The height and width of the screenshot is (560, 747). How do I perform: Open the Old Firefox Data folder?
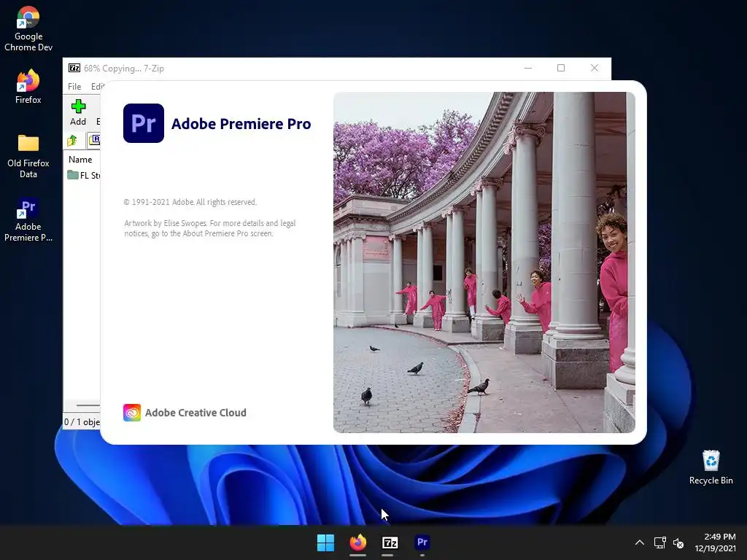click(x=28, y=156)
